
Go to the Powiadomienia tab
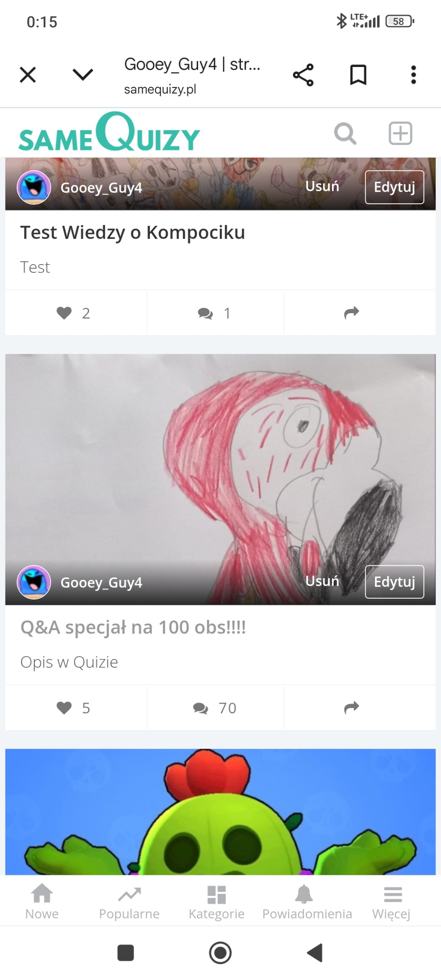pos(307,902)
